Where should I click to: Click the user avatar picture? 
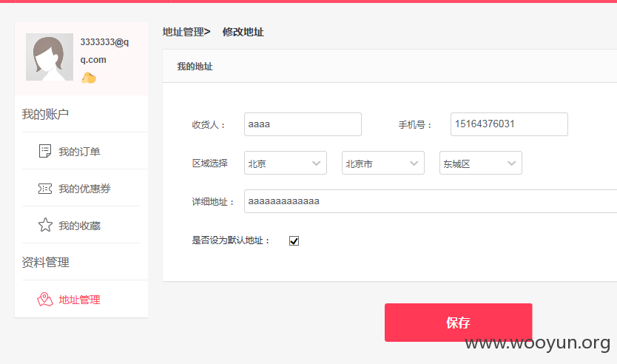[x=50, y=57]
